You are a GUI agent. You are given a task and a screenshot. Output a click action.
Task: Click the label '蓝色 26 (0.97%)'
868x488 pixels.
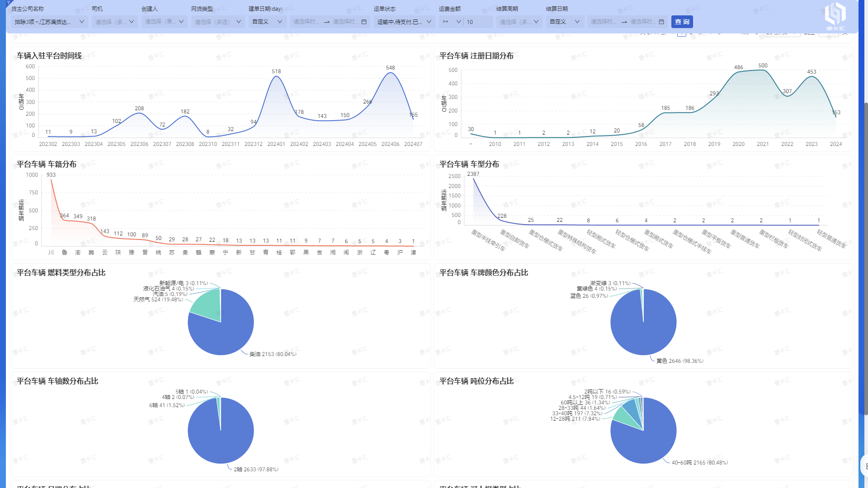589,296
